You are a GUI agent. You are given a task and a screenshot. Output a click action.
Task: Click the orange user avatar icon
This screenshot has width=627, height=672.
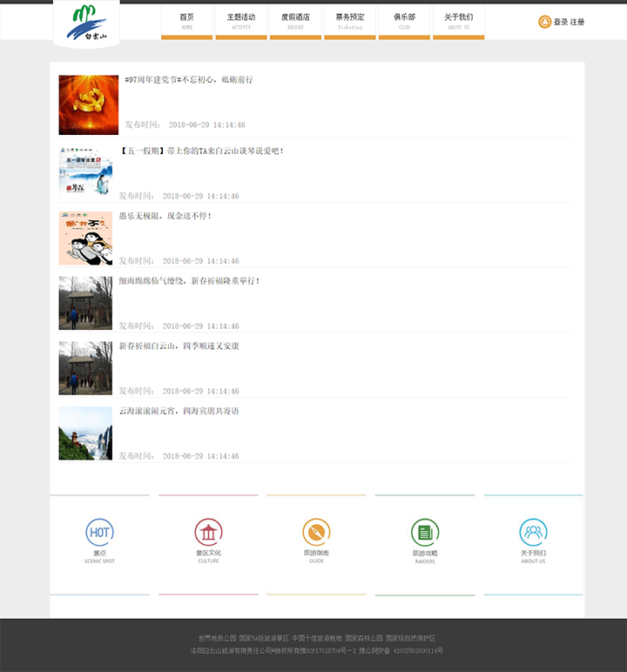point(544,22)
